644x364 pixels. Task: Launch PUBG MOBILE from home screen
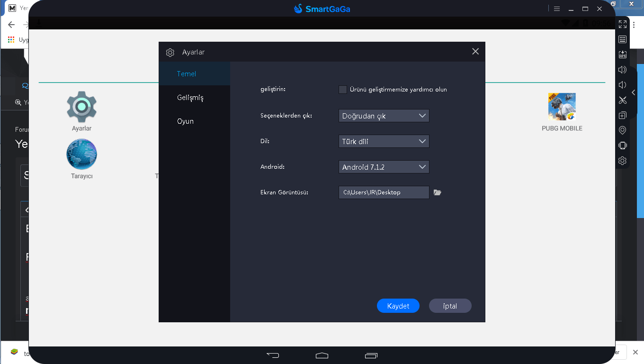click(562, 112)
